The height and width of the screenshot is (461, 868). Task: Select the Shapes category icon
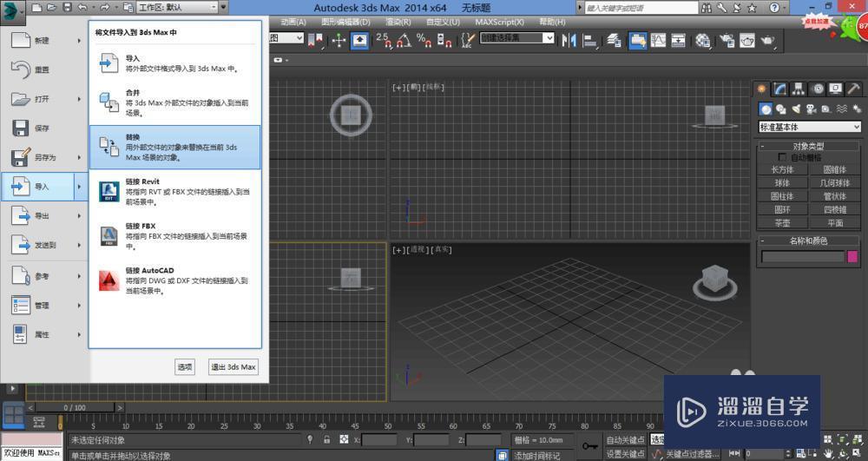point(780,109)
